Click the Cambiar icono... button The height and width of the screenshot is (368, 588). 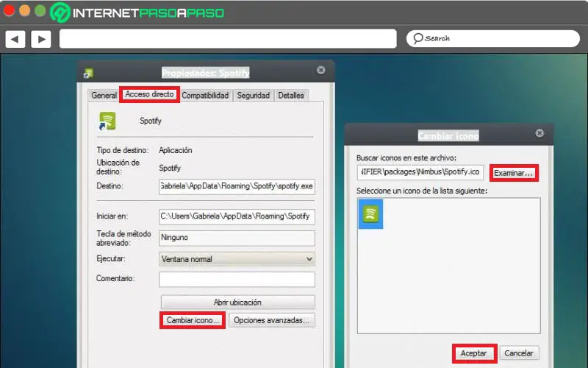(193, 320)
